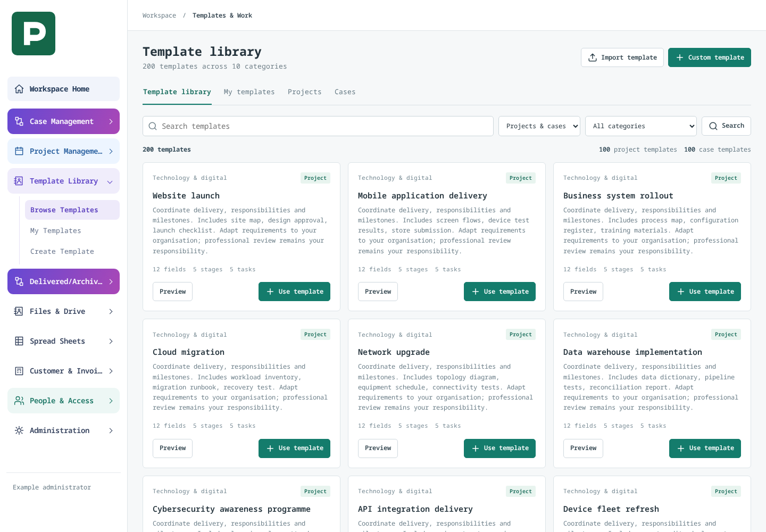
Task: Click the Customer & Invoices icon
Action: (19, 371)
